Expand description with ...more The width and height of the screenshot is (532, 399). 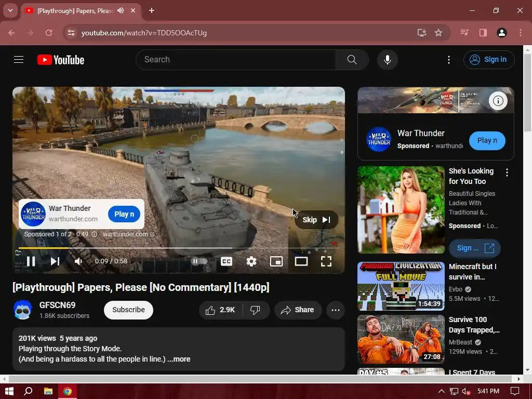click(179, 359)
